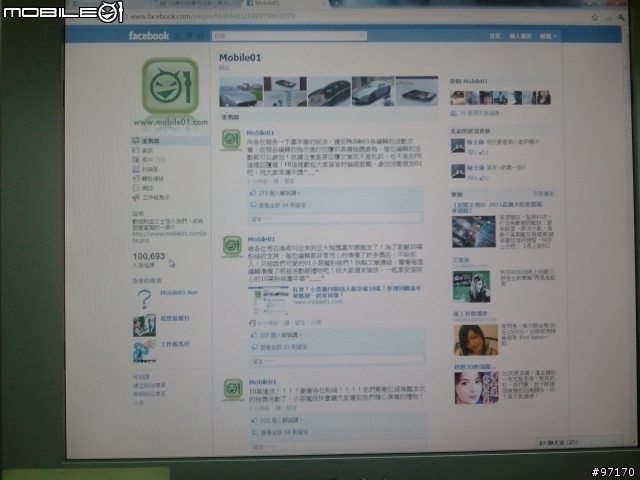Open the www.mobile01.com shared link text

click(x=318, y=302)
